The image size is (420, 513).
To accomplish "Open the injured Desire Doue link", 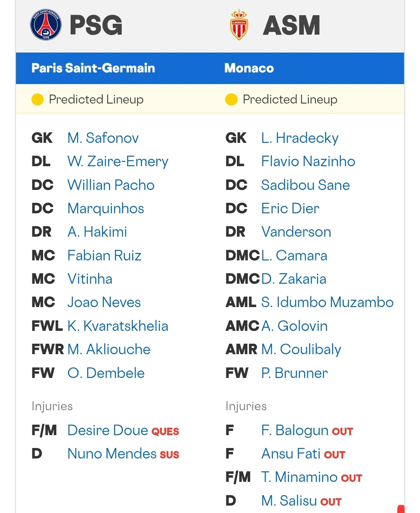I will (x=108, y=430).
